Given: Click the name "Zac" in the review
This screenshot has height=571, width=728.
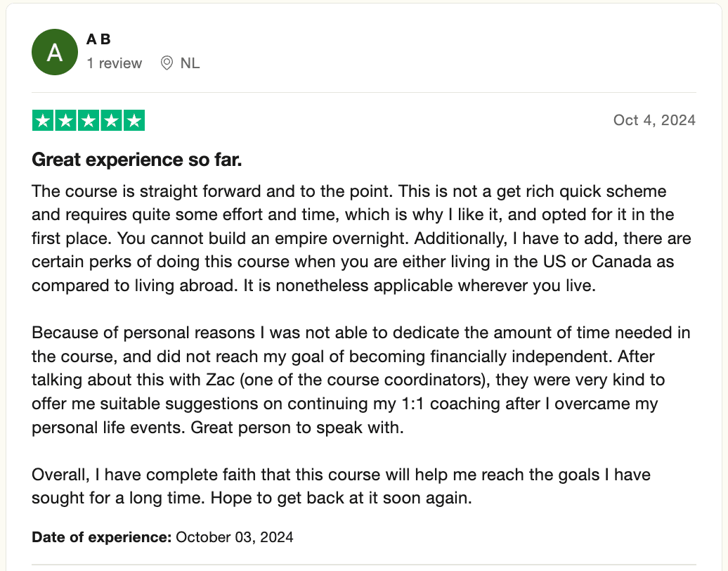Looking at the screenshot, I should coord(221,380).
